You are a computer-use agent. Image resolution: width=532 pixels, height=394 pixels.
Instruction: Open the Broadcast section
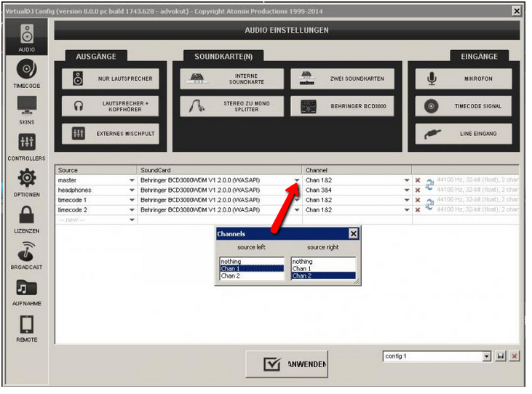click(26, 255)
